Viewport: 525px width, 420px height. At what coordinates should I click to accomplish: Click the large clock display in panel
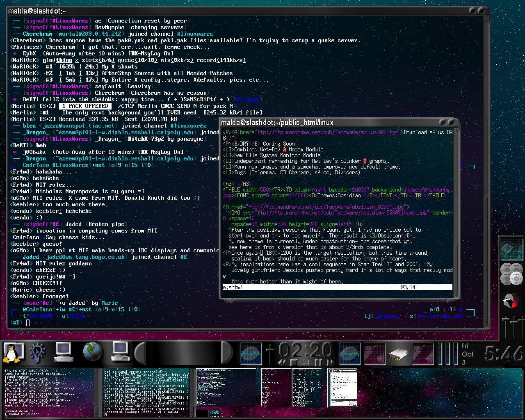(x=503, y=354)
